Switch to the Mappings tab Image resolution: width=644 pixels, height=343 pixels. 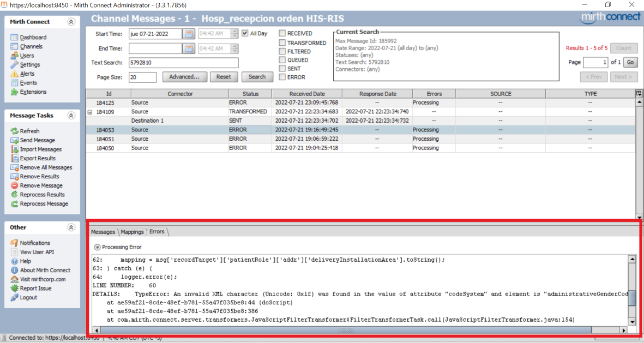tap(132, 232)
